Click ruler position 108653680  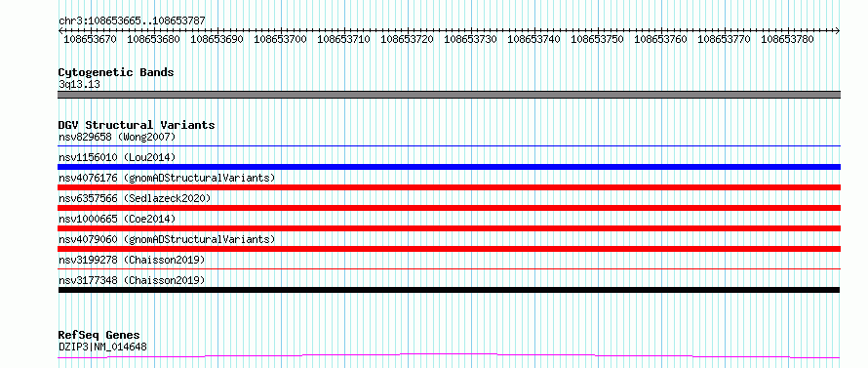[x=153, y=39]
